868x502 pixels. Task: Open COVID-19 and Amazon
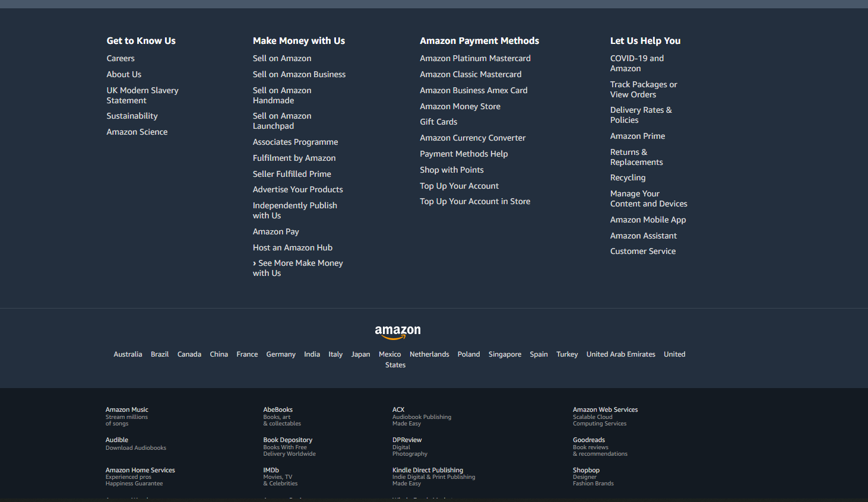point(637,63)
